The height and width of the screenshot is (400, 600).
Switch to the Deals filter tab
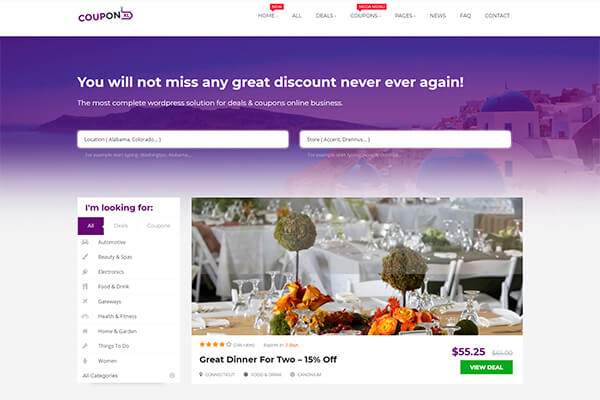pyautogui.click(x=121, y=226)
